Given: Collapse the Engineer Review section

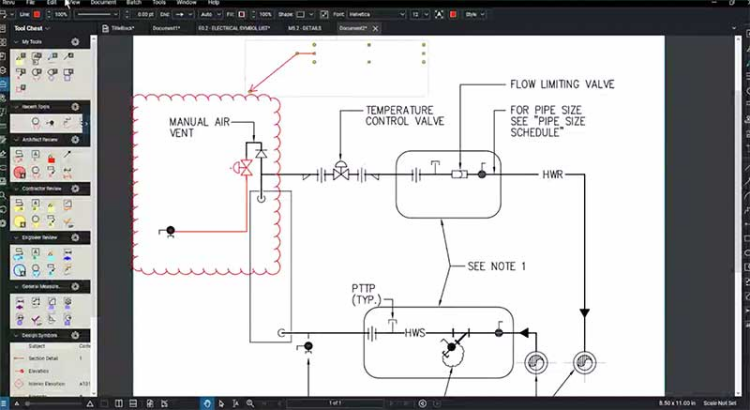Looking at the screenshot, I should coord(16,238).
